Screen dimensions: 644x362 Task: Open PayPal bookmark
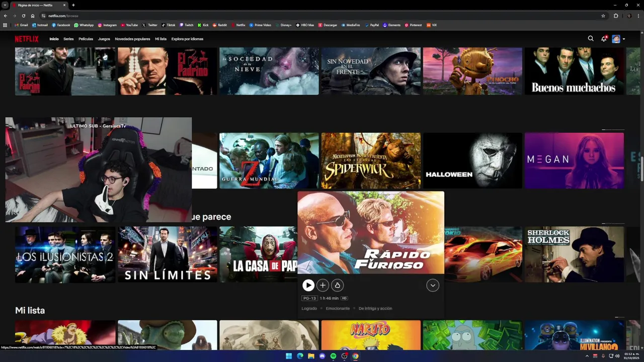(372, 25)
